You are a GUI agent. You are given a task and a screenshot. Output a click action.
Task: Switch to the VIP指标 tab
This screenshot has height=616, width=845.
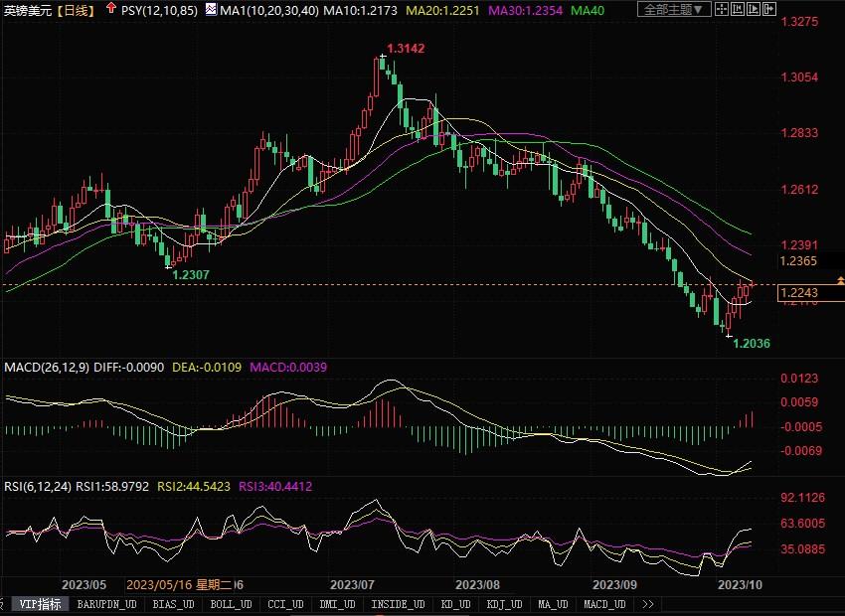41,604
